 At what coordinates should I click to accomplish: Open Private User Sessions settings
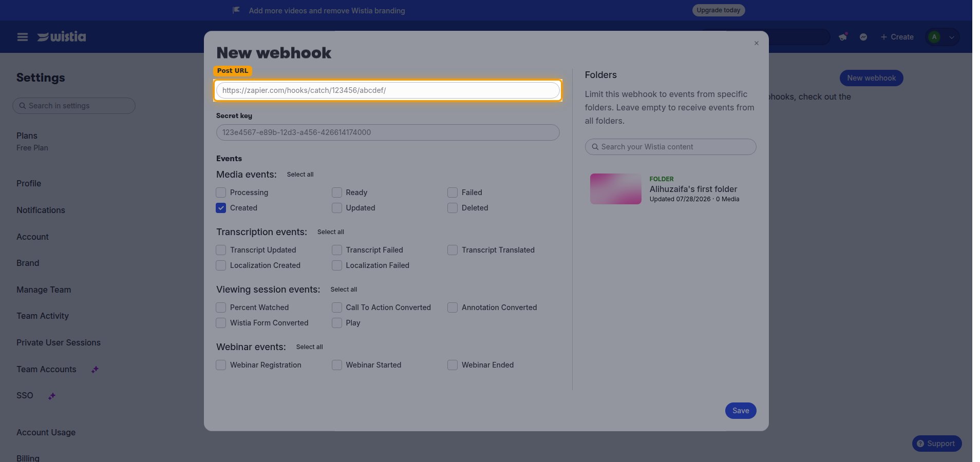click(x=59, y=343)
